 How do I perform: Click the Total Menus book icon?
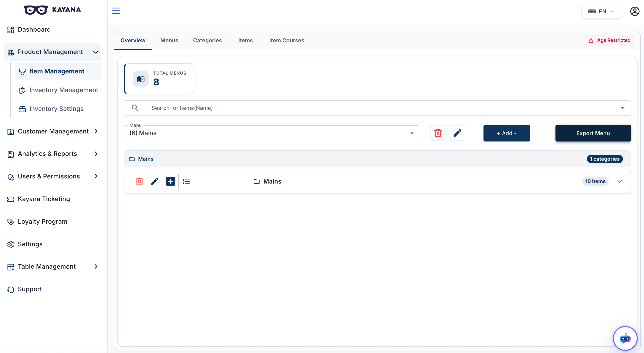click(141, 79)
